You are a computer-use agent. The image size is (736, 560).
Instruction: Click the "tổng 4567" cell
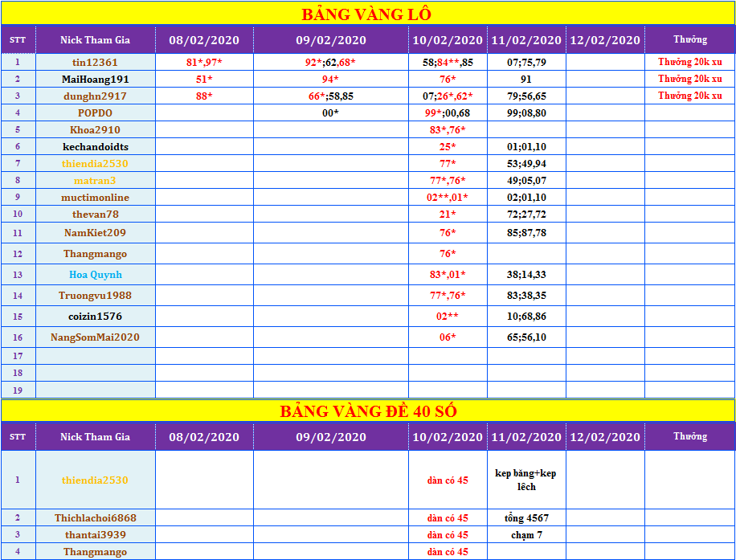click(525, 518)
